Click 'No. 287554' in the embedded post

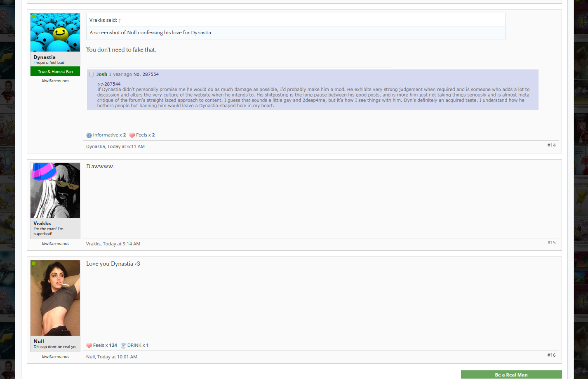tap(146, 74)
